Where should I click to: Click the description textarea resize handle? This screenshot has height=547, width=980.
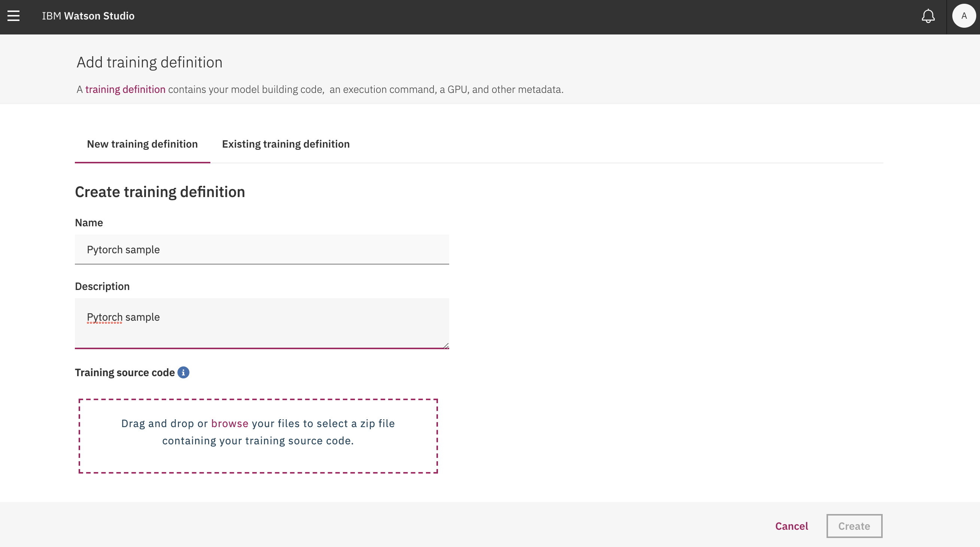tap(446, 346)
